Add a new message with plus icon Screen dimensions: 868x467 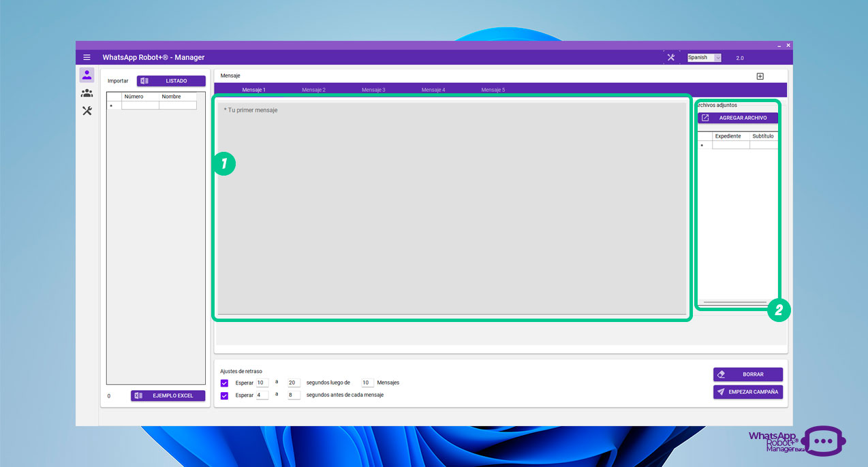pos(760,76)
